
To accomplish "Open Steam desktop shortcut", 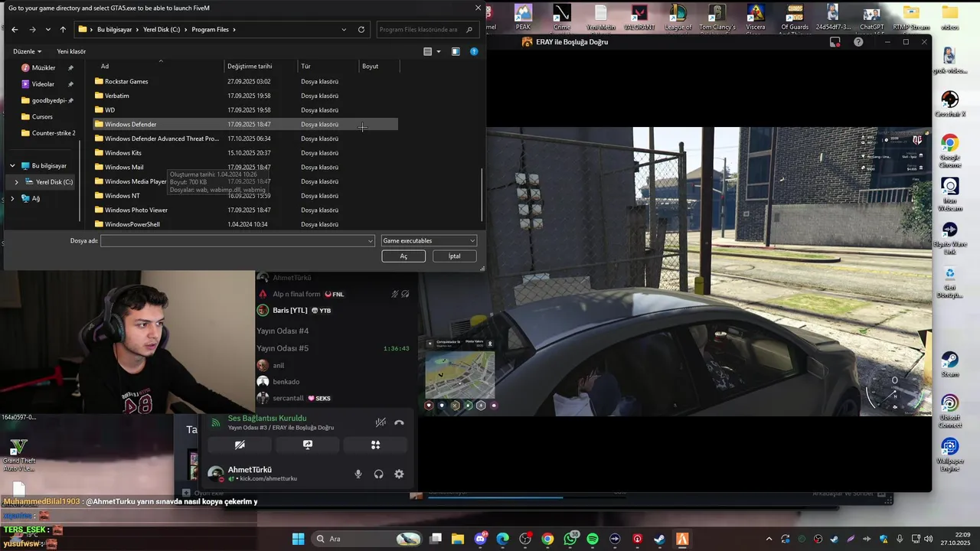I will click(x=949, y=364).
